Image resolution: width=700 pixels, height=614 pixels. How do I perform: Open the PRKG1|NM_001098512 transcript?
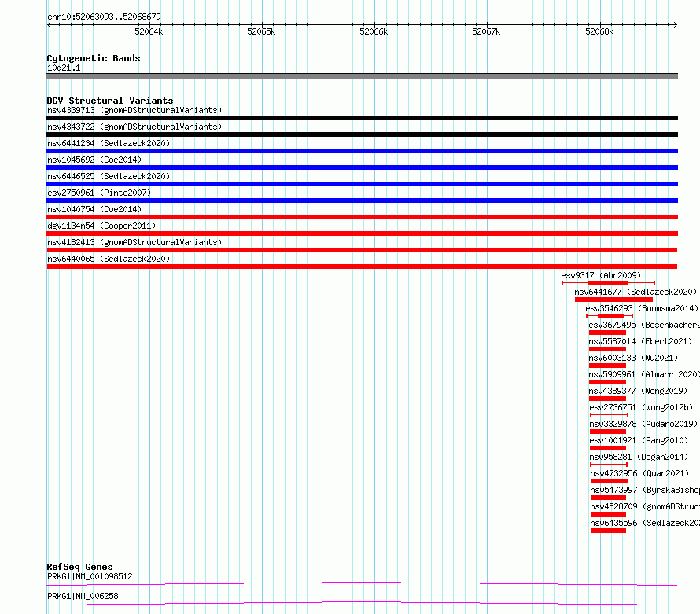point(90,576)
